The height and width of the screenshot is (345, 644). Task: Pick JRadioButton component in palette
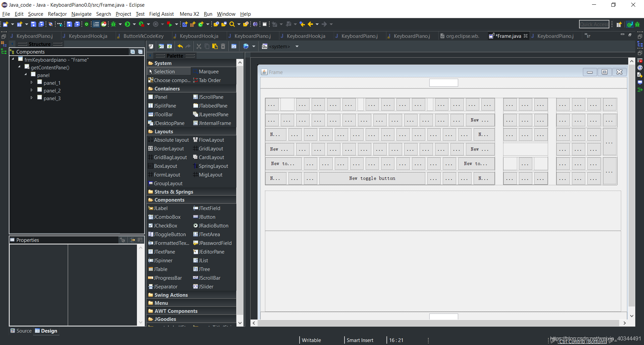click(x=211, y=226)
